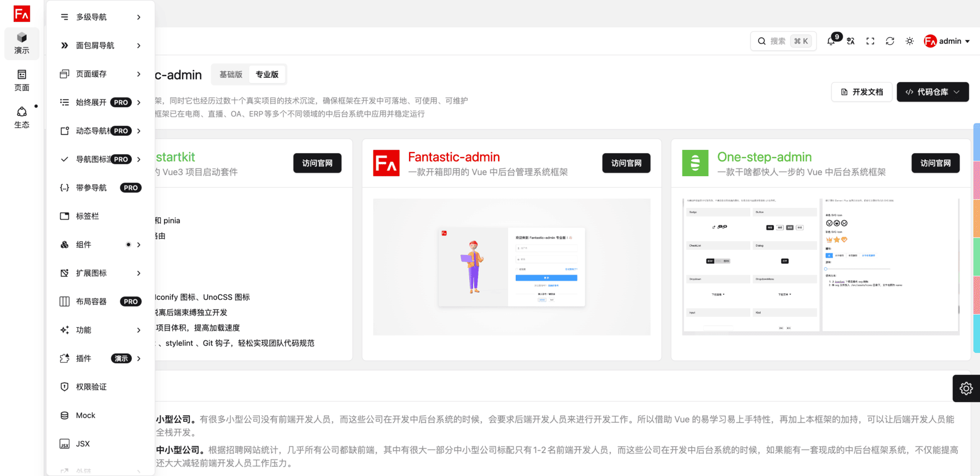
Task: Click the page refresh icon
Action: coord(890,41)
